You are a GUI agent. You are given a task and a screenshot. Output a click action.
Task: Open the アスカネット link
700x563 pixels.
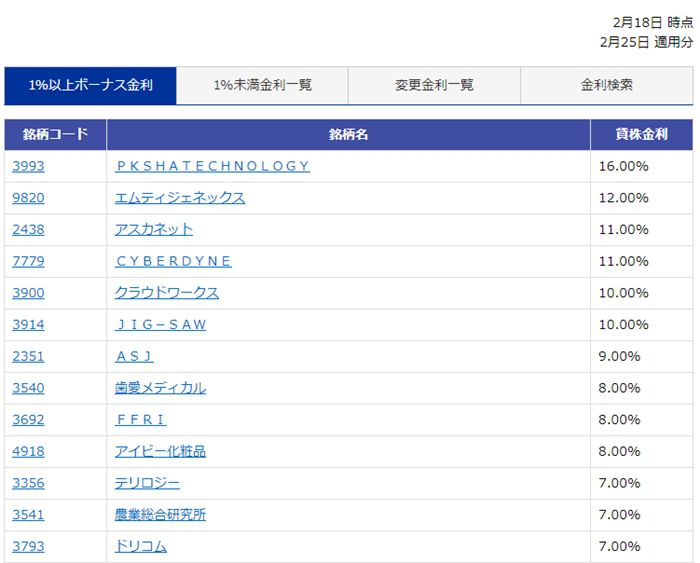click(154, 230)
